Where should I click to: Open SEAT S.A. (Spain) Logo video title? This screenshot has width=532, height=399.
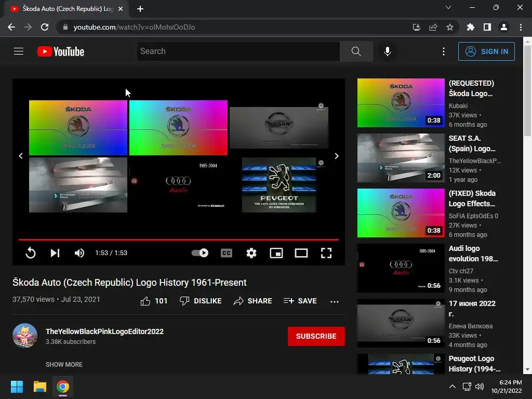(472, 143)
